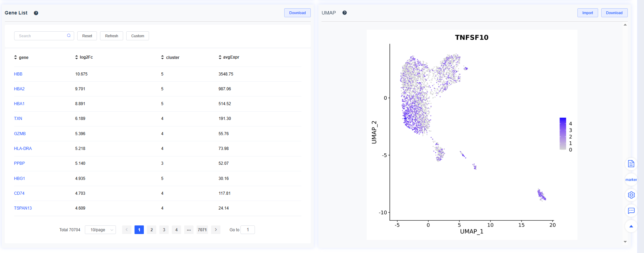Go to next page arrow

(216, 230)
